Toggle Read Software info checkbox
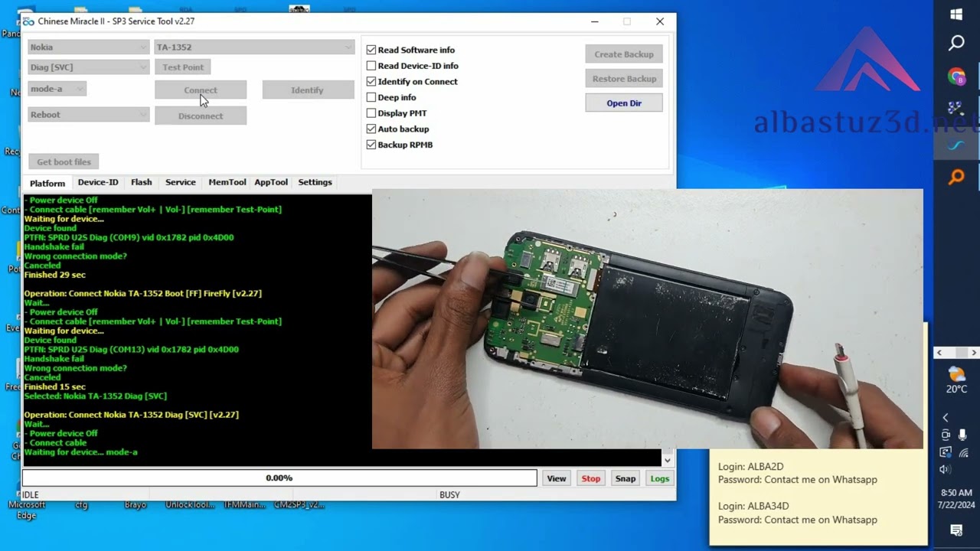The height and width of the screenshot is (551, 980). click(371, 50)
